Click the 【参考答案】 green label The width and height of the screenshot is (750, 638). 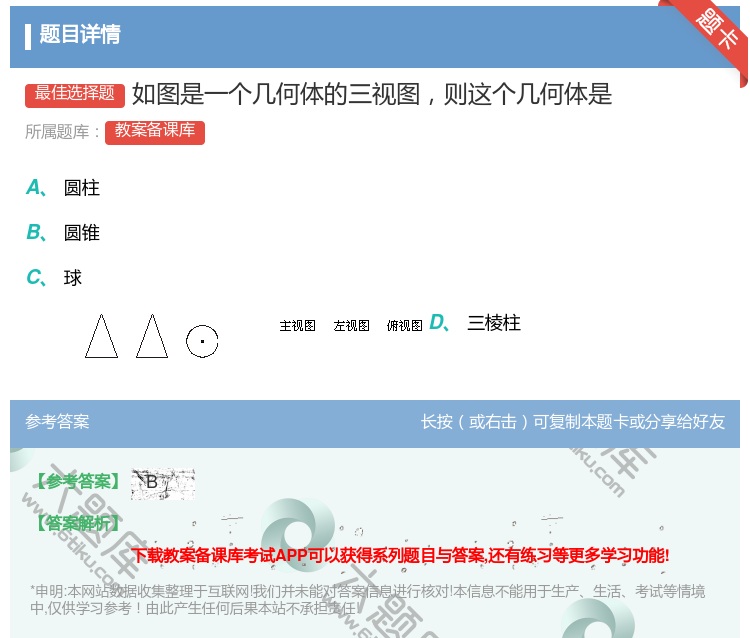(x=78, y=481)
